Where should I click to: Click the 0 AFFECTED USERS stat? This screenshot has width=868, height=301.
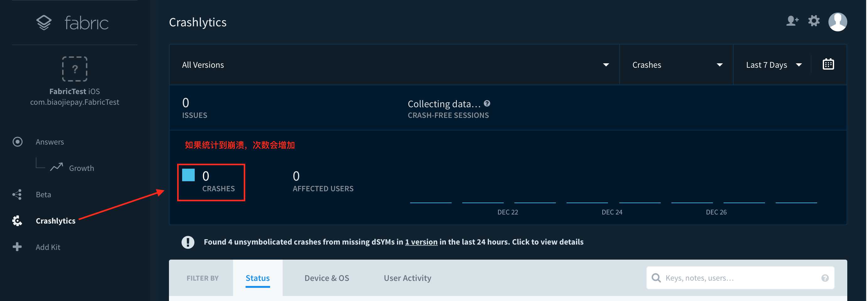coord(323,181)
